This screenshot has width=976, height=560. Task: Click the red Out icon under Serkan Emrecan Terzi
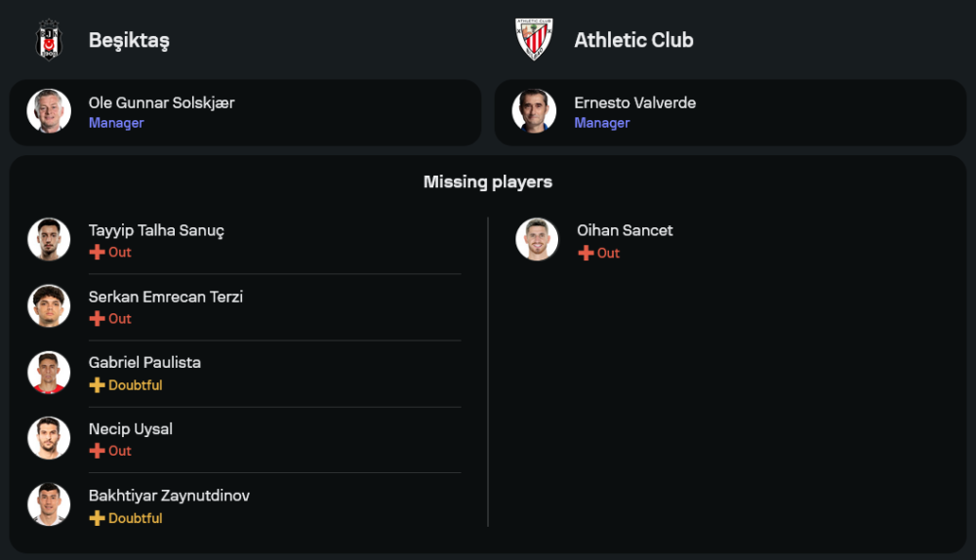(x=97, y=319)
